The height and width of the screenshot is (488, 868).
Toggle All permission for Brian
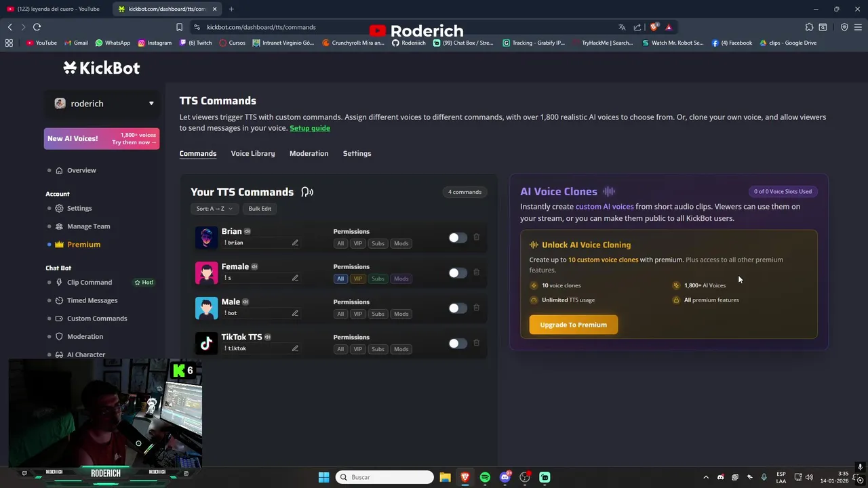[340, 243]
